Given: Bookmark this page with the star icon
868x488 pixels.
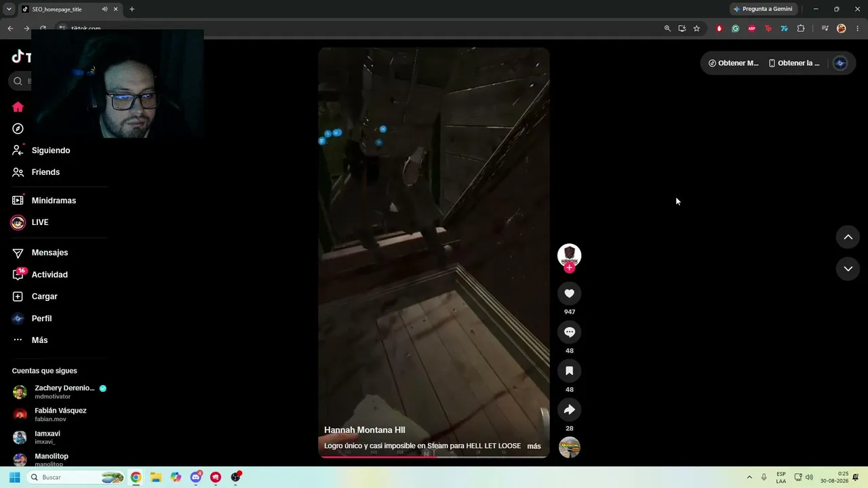Looking at the screenshot, I should point(696,28).
